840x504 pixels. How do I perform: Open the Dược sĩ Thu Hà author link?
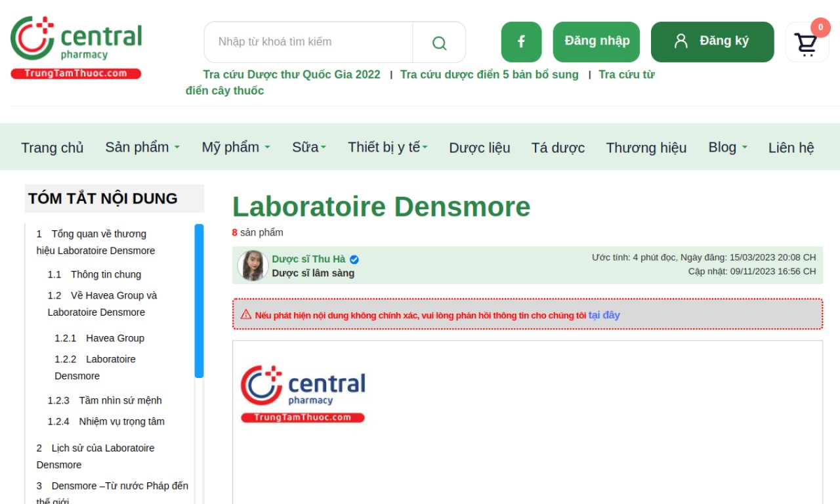click(308, 259)
